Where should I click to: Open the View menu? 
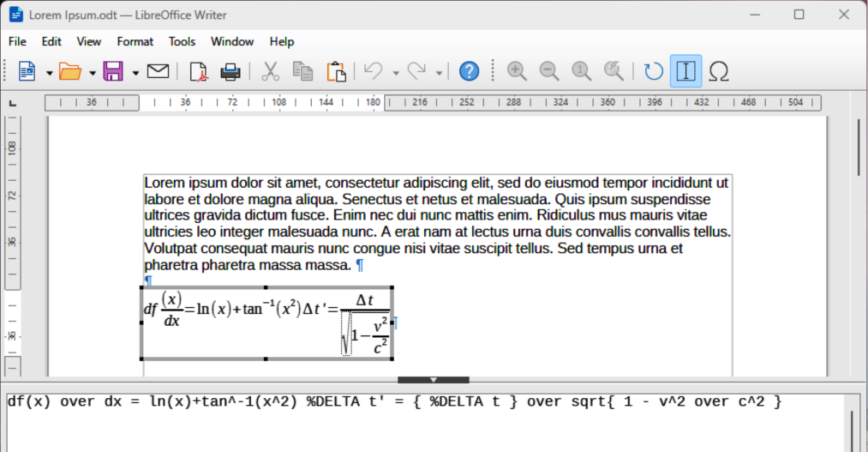pyautogui.click(x=89, y=41)
